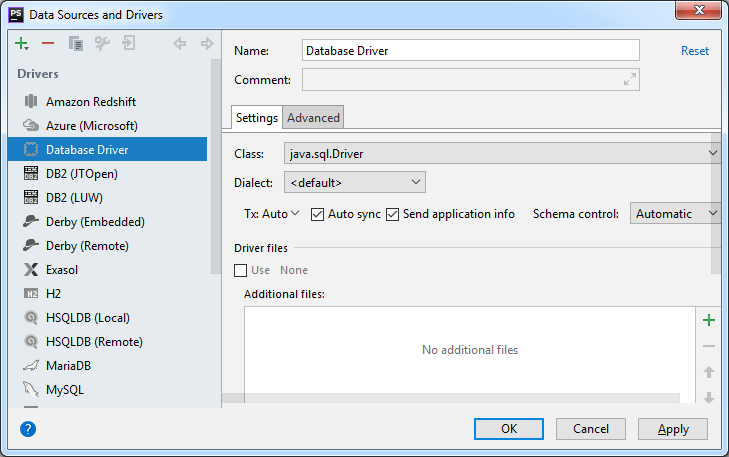Click the Apply button

[x=672, y=429]
